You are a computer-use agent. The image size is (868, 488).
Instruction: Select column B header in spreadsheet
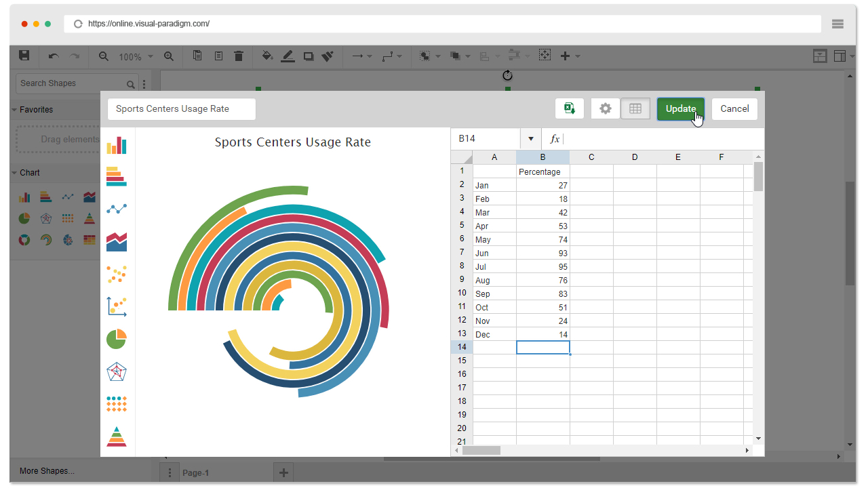click(x=543, y=157)
